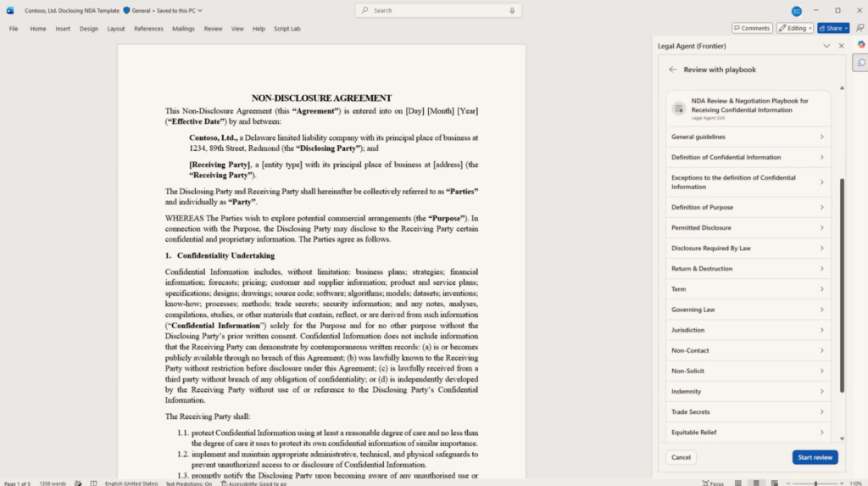This screenshot has height=486, width=868.
Task: Click Accessibility: Good to go status
Action: click(253, 483)
